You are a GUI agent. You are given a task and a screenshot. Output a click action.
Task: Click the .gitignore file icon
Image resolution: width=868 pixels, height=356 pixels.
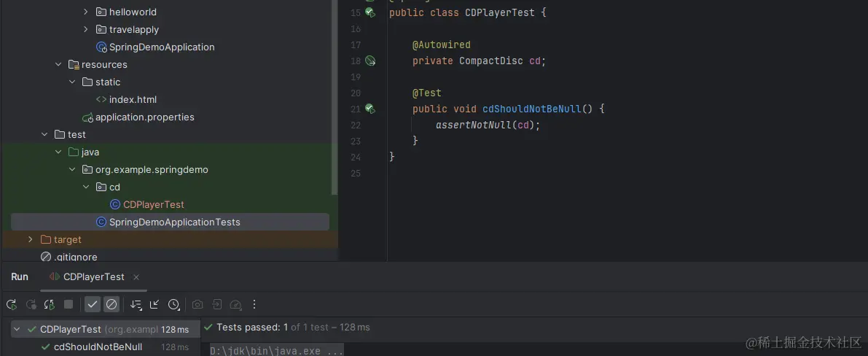pyautogui.click(x=46, y=258)
